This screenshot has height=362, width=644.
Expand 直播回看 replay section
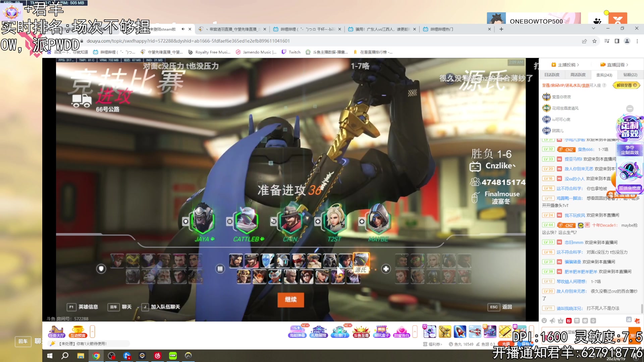click(x=614, y=65)
